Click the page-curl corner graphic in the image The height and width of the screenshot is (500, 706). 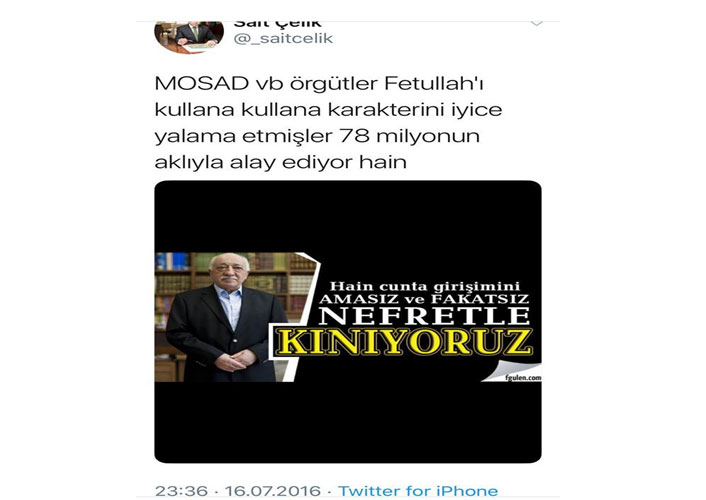pos(511,372)
